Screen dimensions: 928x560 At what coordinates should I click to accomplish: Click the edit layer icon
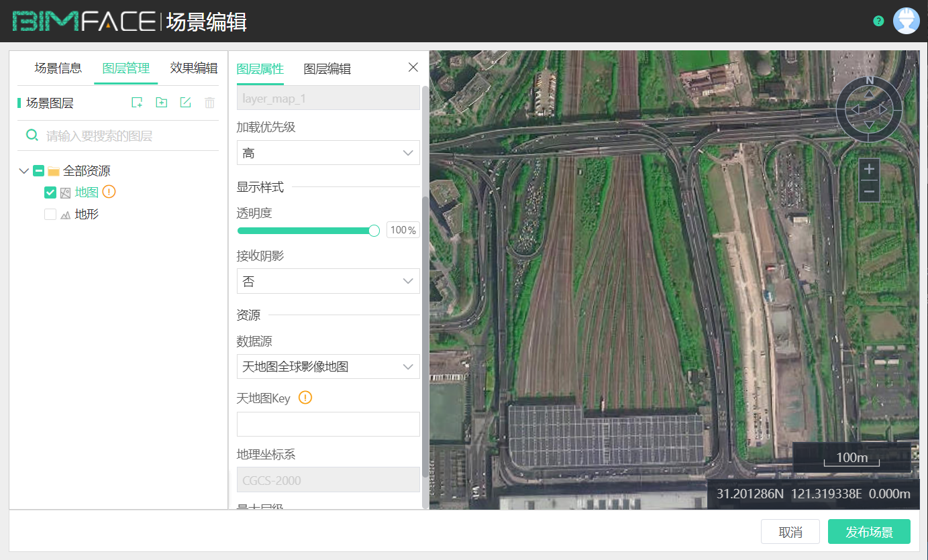(x=185, y=102)
